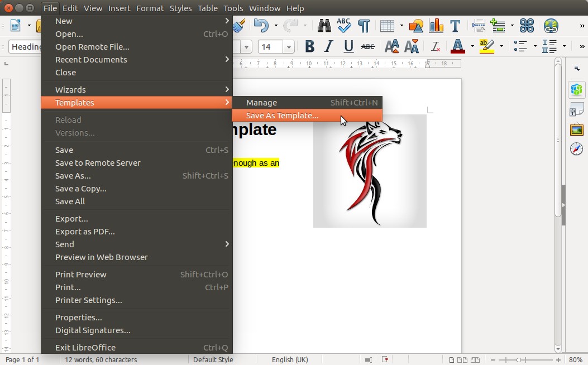Open the Table menu in the menu bar
Screen dimensions: 588x365
coord(208,8)
